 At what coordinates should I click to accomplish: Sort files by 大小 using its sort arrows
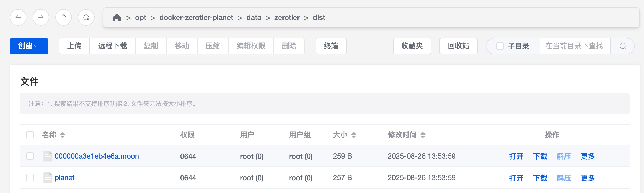point(354,135)
